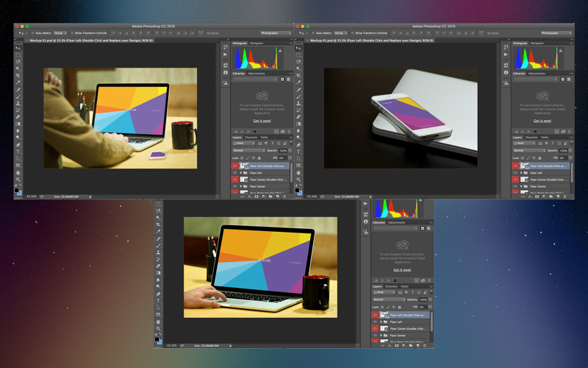
Task: Click blue background color swatch in right window
Action: tap(301, 193)
